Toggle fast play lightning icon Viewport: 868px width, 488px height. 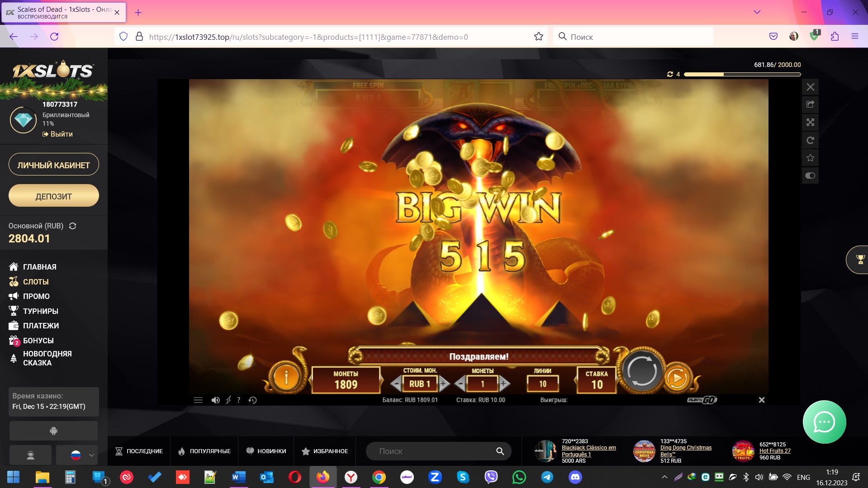228,400
